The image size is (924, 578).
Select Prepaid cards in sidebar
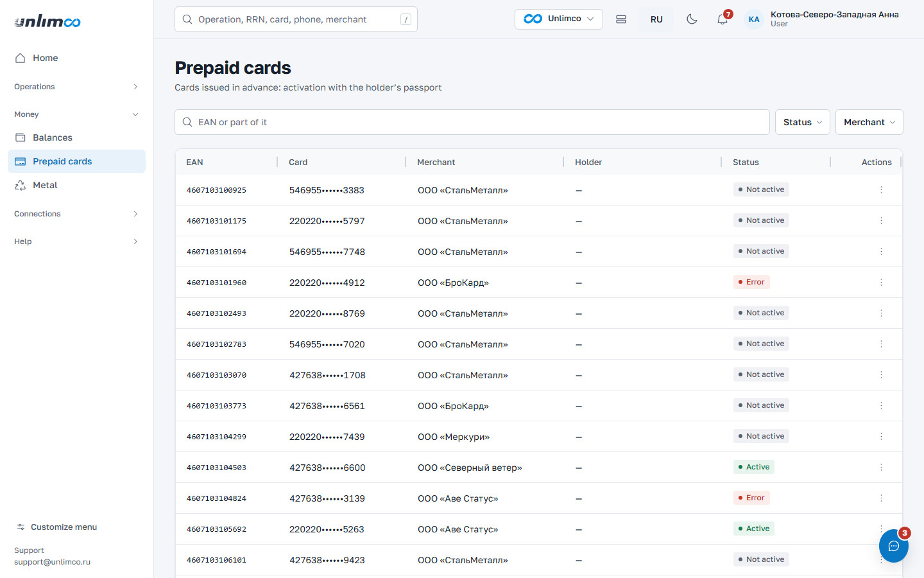pyautogui.click(x=76, y=161)
